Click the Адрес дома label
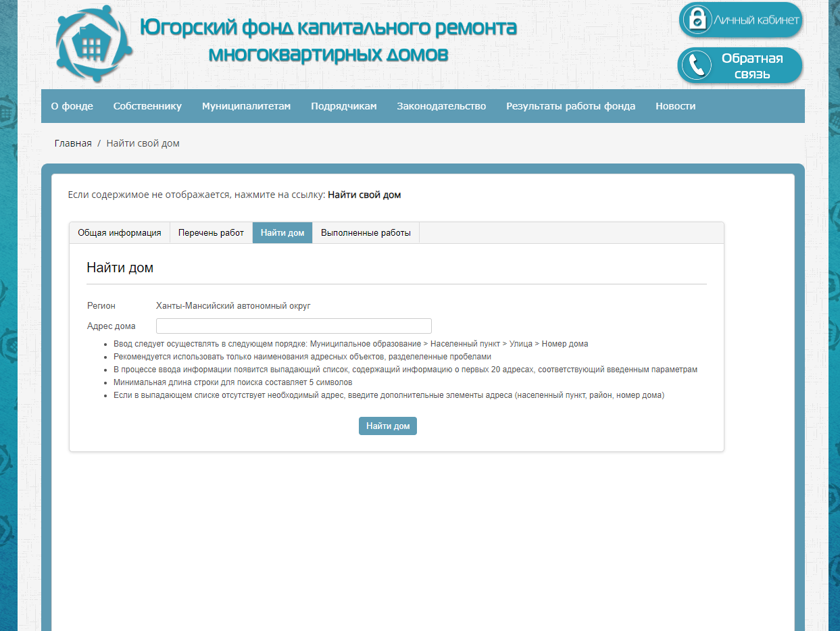This screenshot has width=840, height=631. point(112,326)
